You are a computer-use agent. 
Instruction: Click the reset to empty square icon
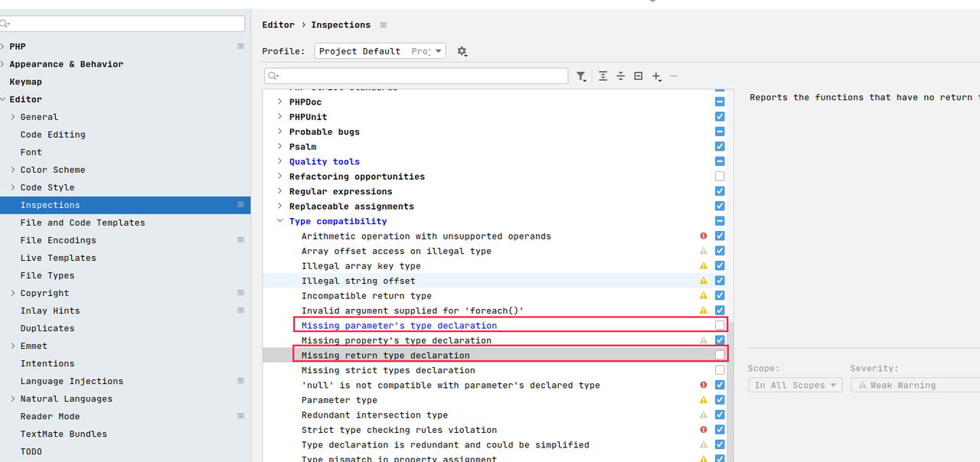click(x=639, y=76)
